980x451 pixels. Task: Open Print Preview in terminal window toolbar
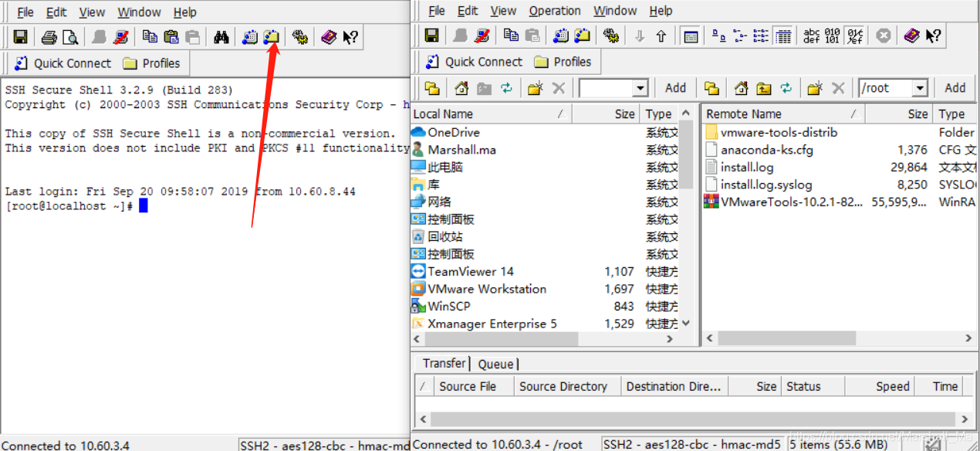click(x=70, y=36)
